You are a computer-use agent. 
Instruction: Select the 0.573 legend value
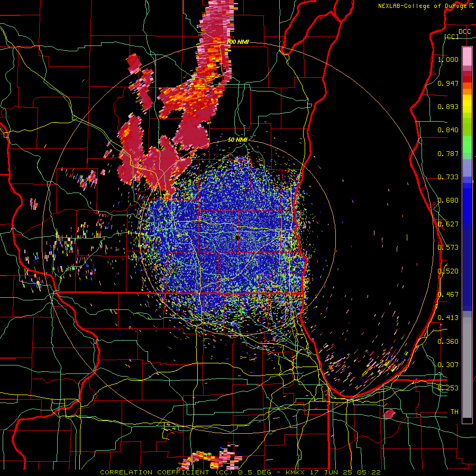coord(448,248)
